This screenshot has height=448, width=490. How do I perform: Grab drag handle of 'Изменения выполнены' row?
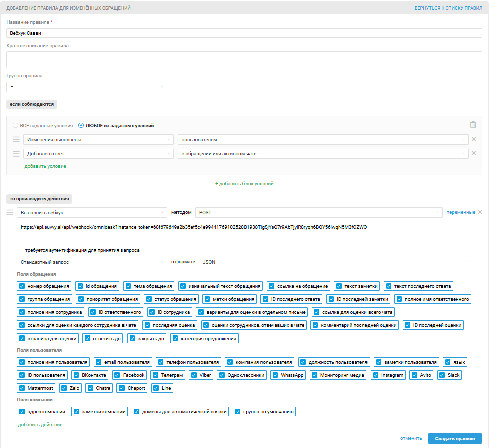tap(16, 140)
